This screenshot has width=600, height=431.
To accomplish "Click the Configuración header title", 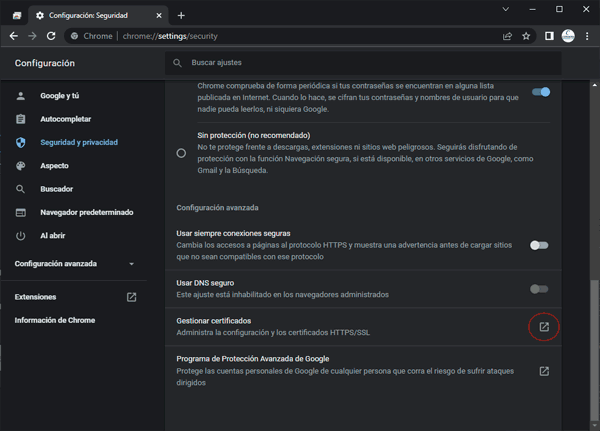I will click(45, 63).
